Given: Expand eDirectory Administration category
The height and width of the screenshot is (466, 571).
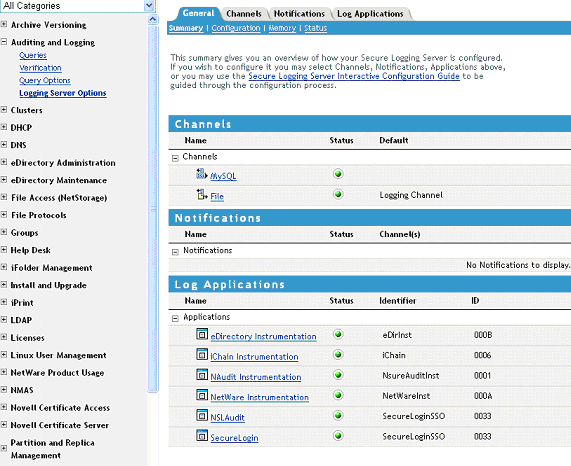Looking at the screenshot, I should pos(4,162).
